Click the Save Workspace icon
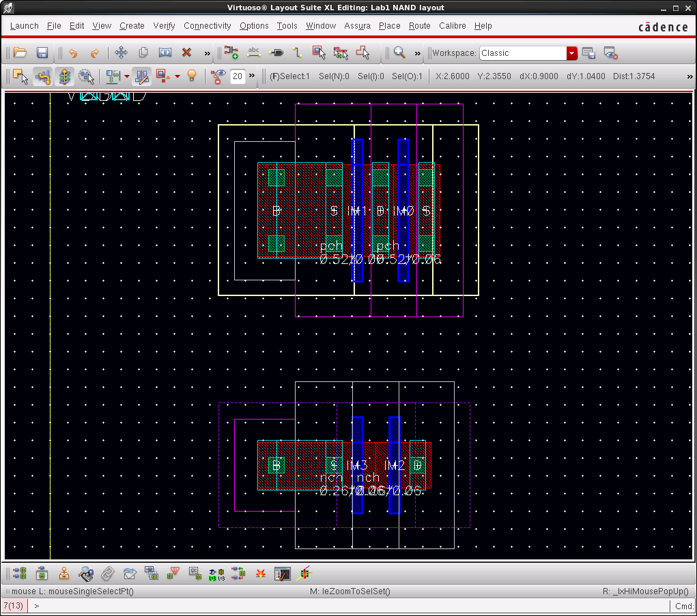Image resolution: width=697 pixels, height=616 pixels. (x=588, y=53)
